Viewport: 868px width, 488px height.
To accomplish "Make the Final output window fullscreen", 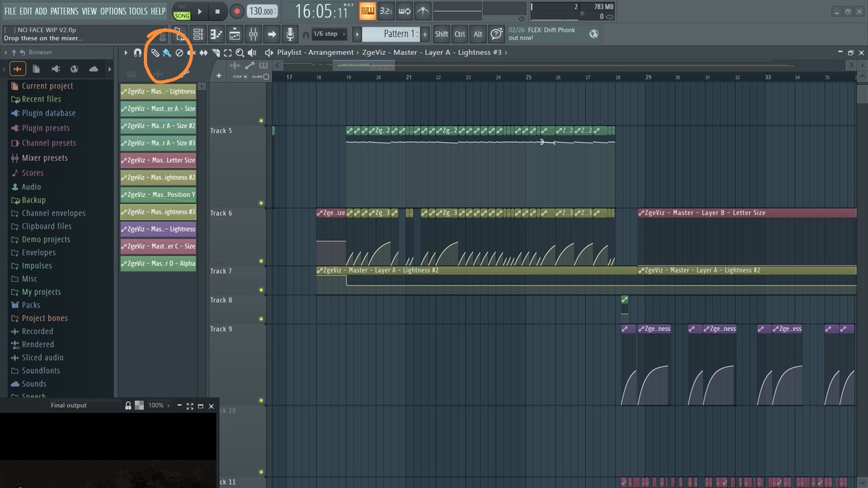I will 190,405.
